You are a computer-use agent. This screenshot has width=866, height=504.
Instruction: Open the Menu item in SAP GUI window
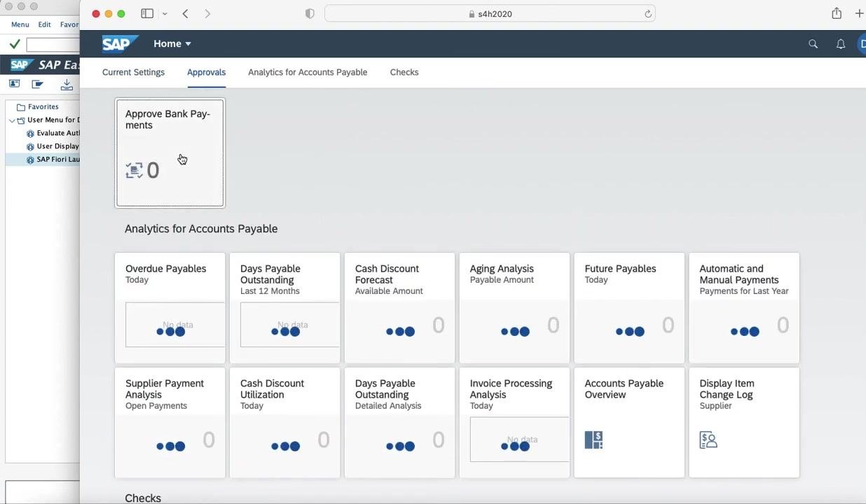pos(20,24)
